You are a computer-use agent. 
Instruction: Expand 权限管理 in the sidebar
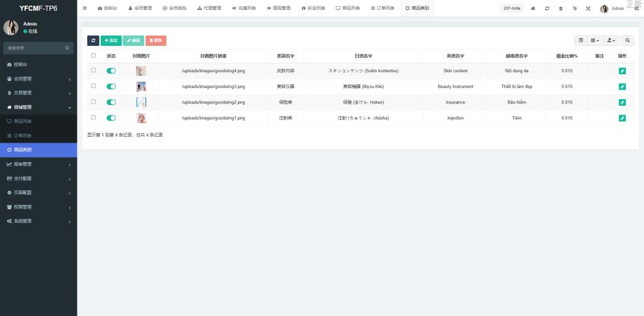tap(38, 207)
